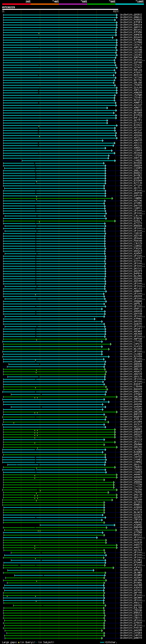The image size is (146, 644).
Task: Click the query ID AV536229
Action: tap(8, 8)
